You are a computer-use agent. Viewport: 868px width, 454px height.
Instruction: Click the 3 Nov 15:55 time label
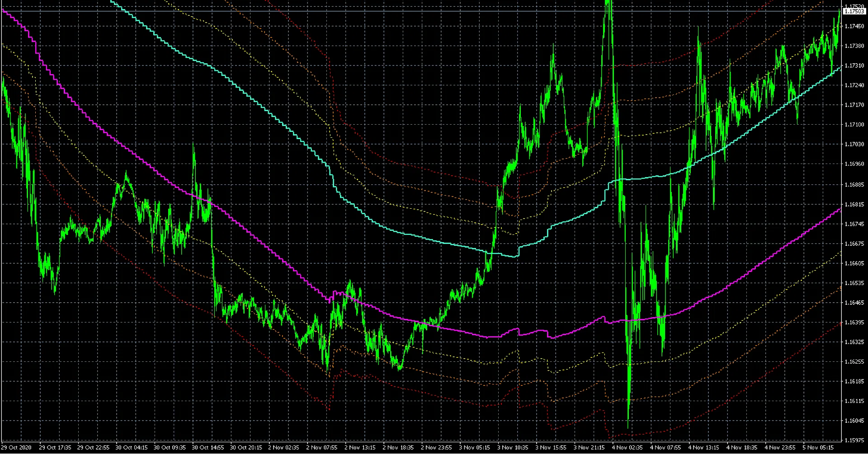coord(551,448)
